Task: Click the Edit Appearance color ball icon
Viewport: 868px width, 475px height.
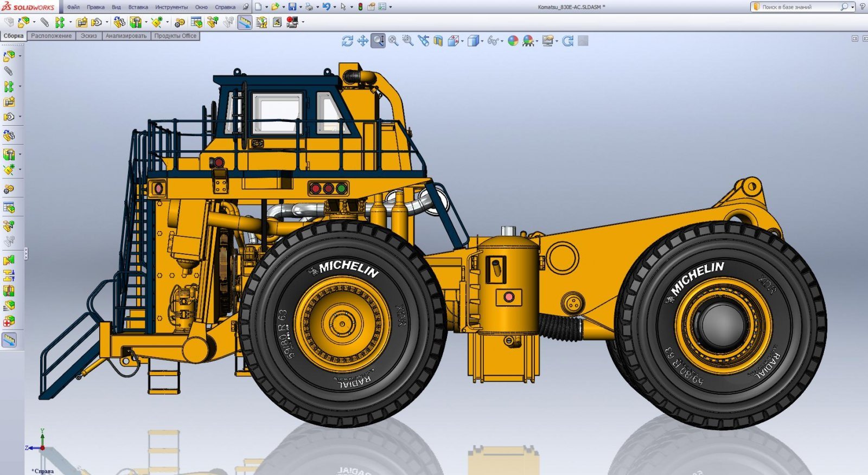Action: [513, 41]
